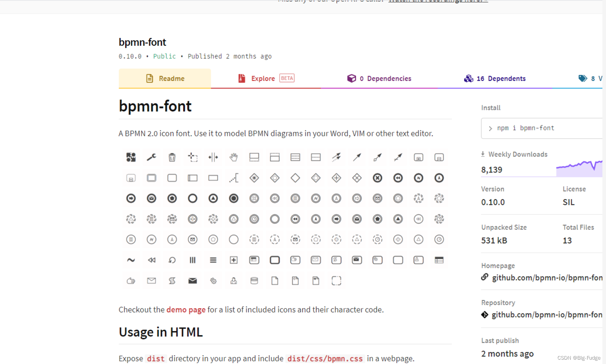Click the blank data object page icon

click(x=275, y=281)
